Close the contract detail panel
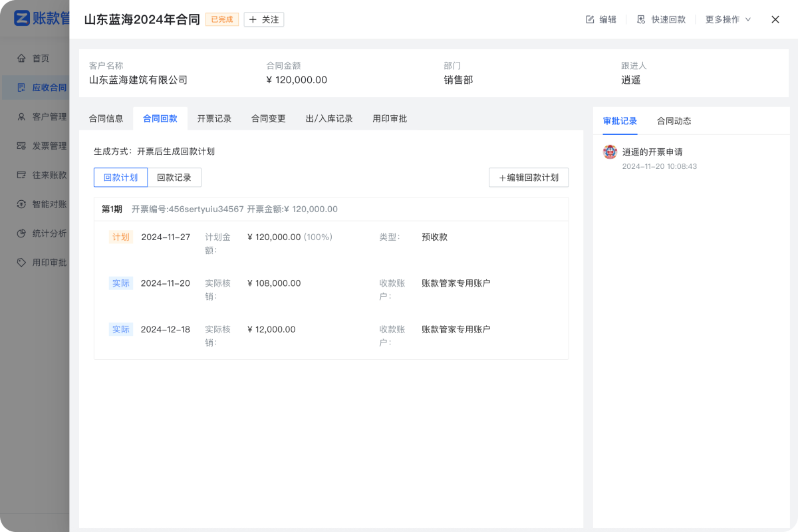This screenshot has height=532, width=798. pos(775,20)
